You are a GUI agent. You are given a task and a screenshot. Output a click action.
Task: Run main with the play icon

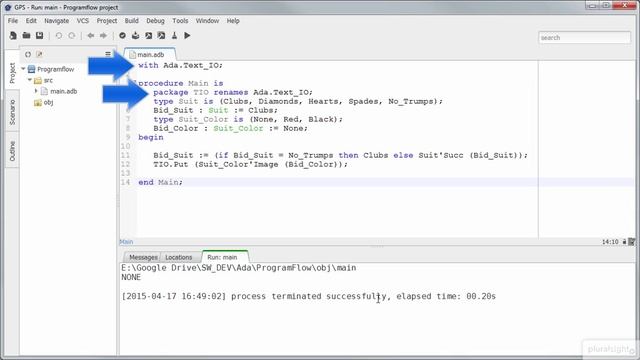(x=187, y=36)
